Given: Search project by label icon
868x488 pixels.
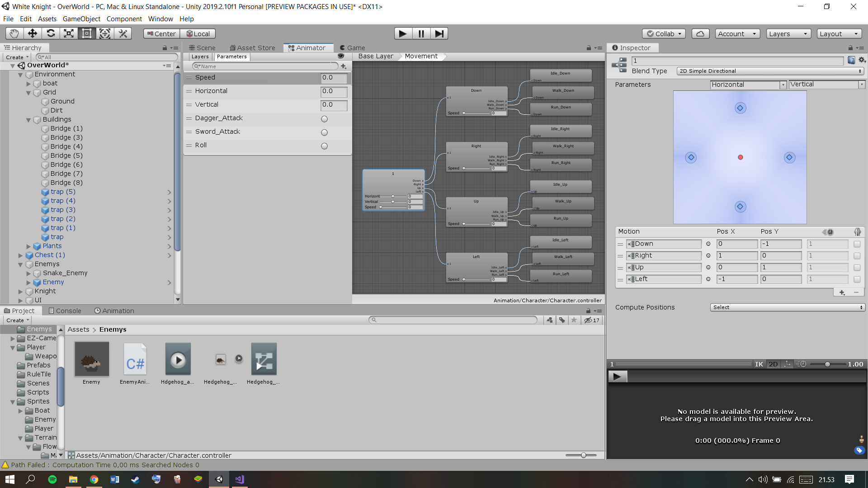Looking at the screenshot, I should point(562,320).
